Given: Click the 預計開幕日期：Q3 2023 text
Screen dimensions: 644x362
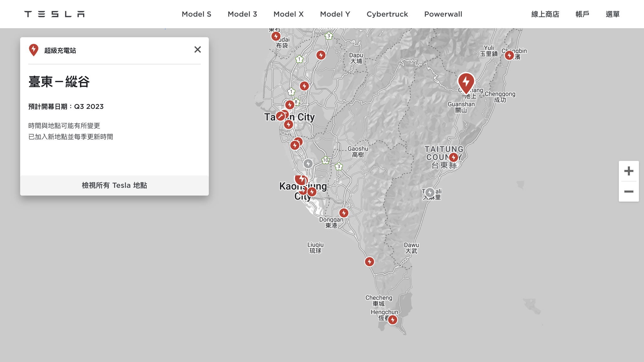Looking at the screenshot, I should point(66,107).
